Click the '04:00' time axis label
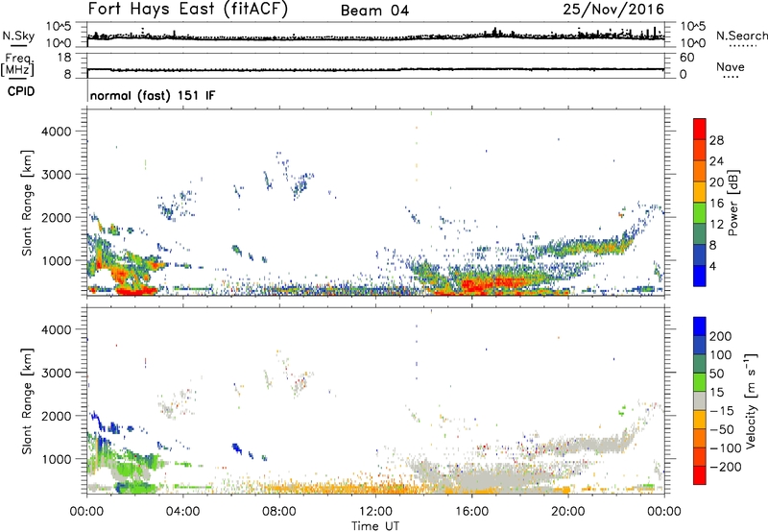 coord(183,512)
